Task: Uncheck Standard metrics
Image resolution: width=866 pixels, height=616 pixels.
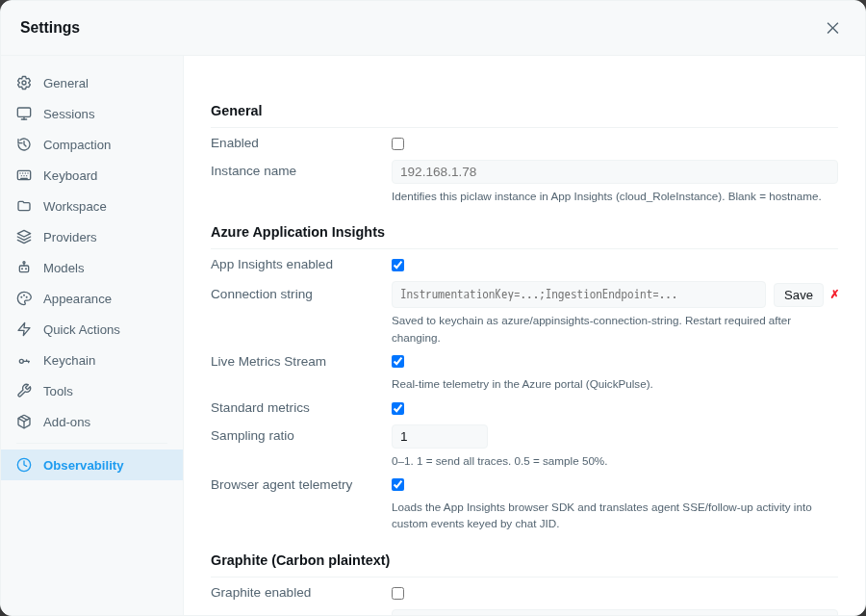Action: pyautogui.click(x=397, y=408)
